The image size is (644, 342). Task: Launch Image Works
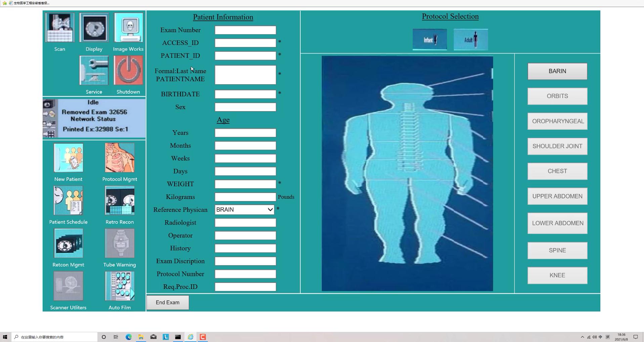(x=128, y=28)
